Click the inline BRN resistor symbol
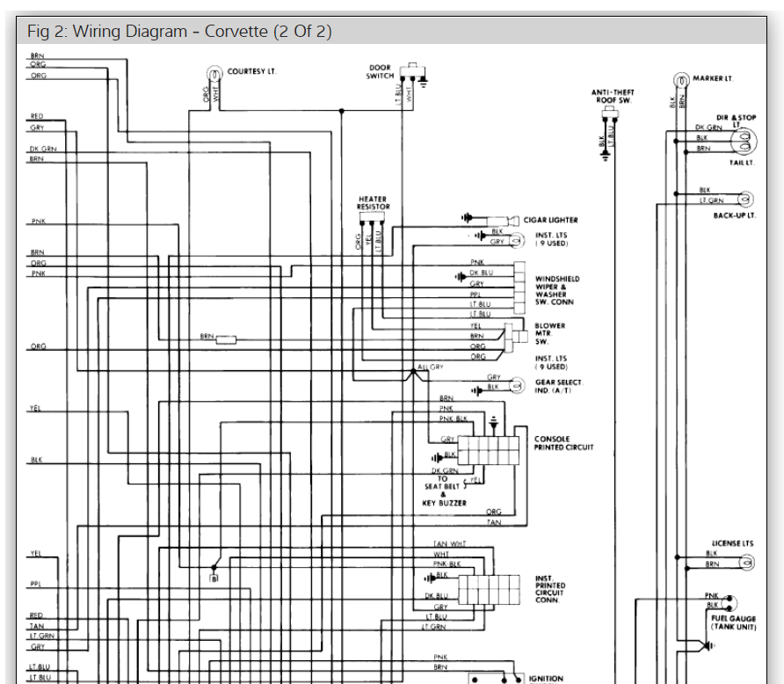This screenshot has height=684, width=784. [x=226, y=340]
